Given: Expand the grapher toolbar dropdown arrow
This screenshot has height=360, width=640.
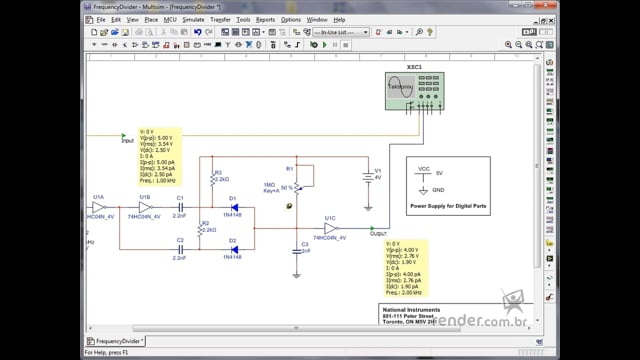Looking at the screenshot, I should (263, 32).
